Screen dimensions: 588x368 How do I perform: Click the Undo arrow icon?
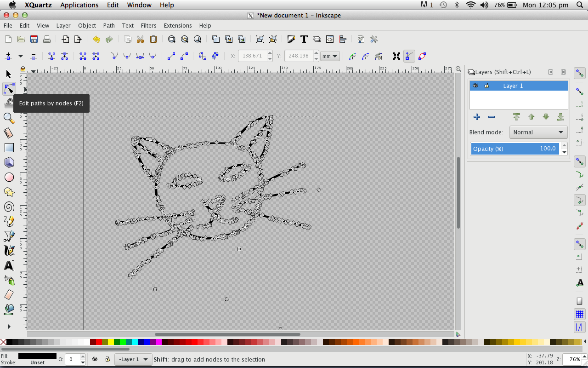tap(96, 39)
